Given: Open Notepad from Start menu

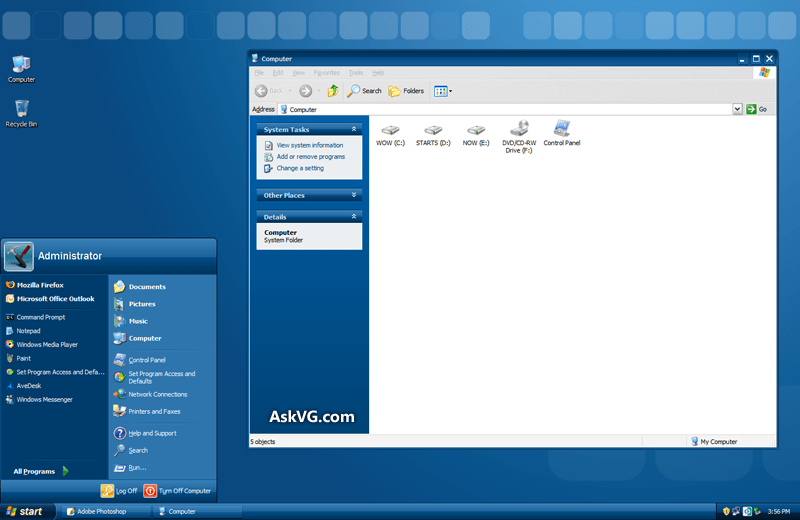Looking at the screenshot, I should click(x=23, y=331).
